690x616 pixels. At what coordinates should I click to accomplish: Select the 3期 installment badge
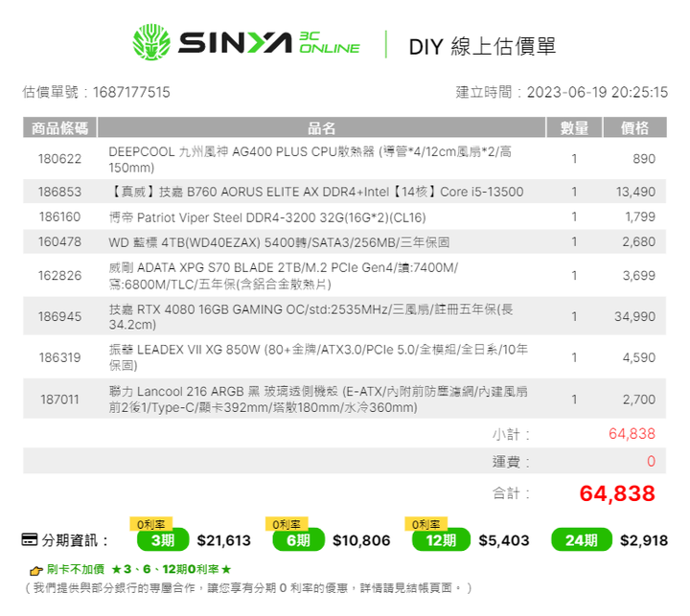(x=163, y=540)
